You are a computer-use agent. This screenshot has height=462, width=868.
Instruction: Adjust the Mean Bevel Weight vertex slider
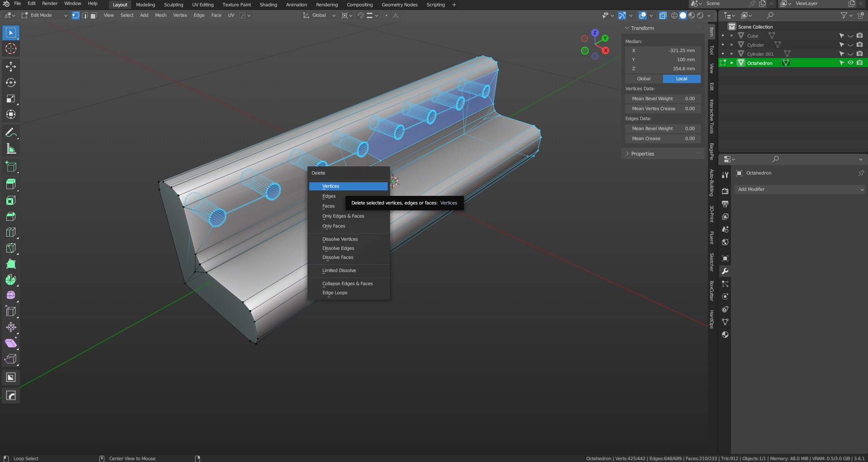tap(663, 99)
